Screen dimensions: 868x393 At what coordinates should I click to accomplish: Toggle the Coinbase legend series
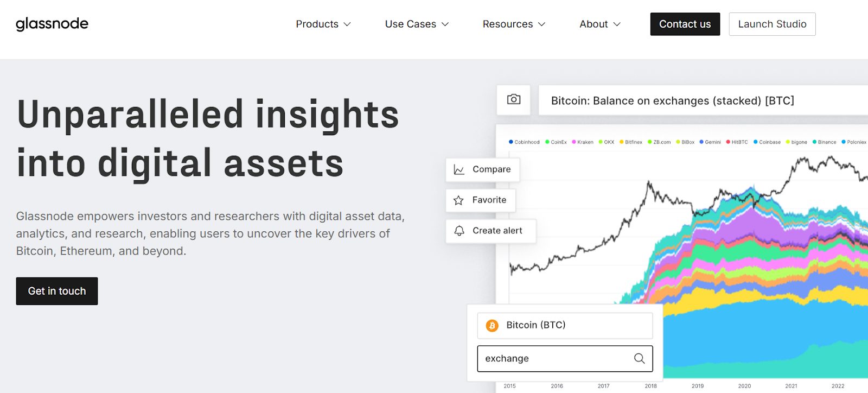click(767, 142)
